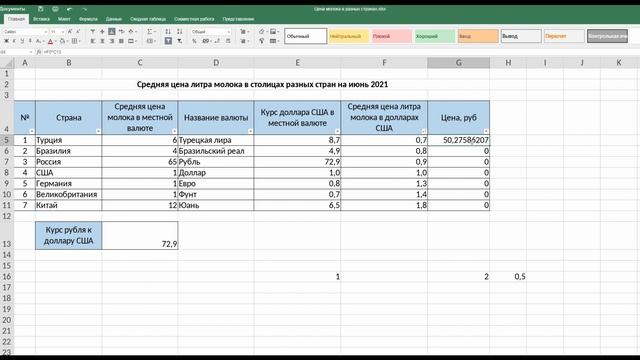
Task: Decrease the decimal places
Action: 217,41
